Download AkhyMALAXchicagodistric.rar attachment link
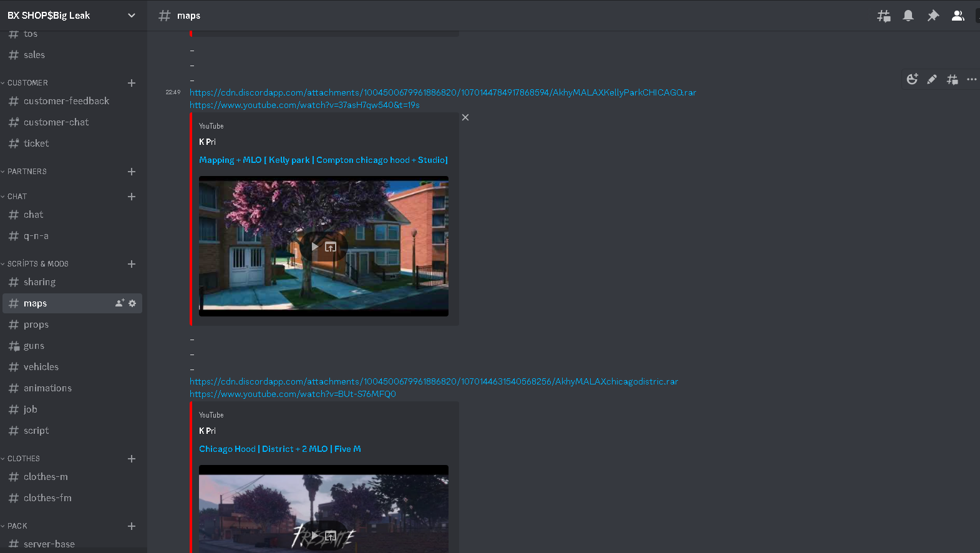Screen dimensions: 980x553 (x=434, y=381)
